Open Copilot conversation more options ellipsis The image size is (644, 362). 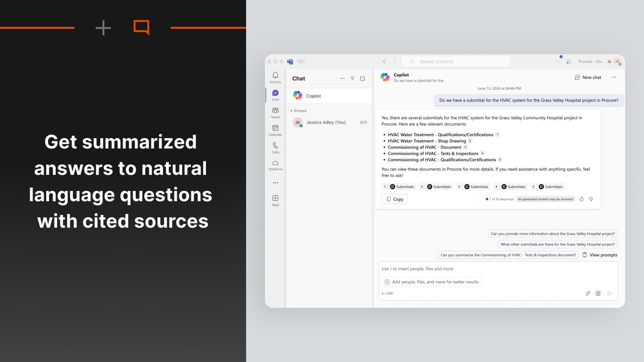click(x=614, y=77)
